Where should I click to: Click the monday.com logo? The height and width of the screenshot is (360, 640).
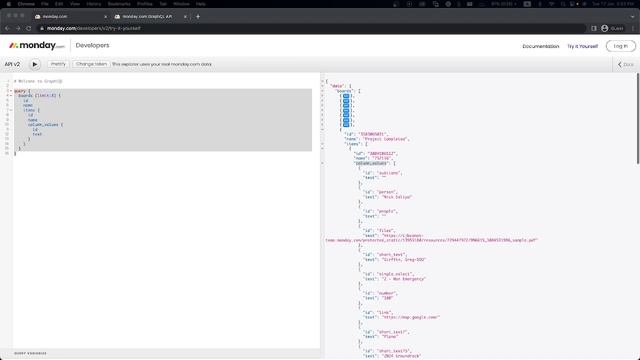[x=37, y=45]
